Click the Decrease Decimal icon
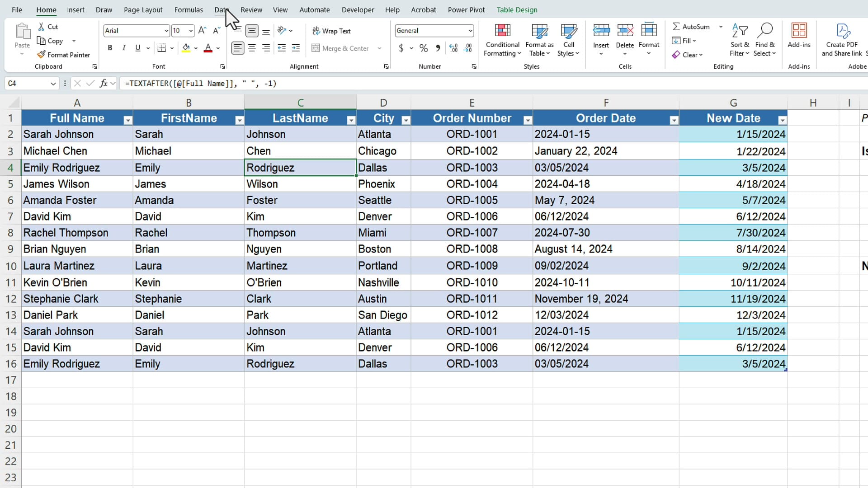868x488 pixels. 468,48
